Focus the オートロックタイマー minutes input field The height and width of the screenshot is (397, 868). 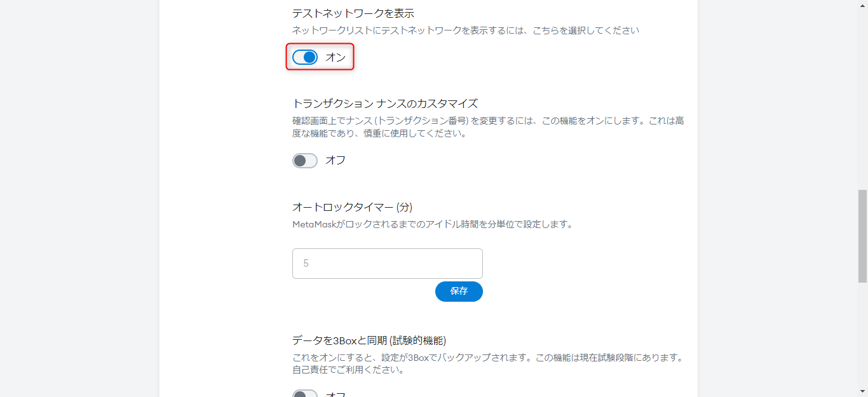387,263
